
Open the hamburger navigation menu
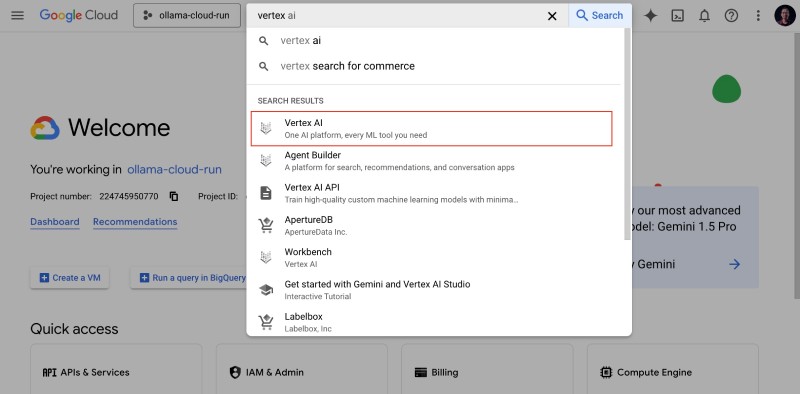17,15
